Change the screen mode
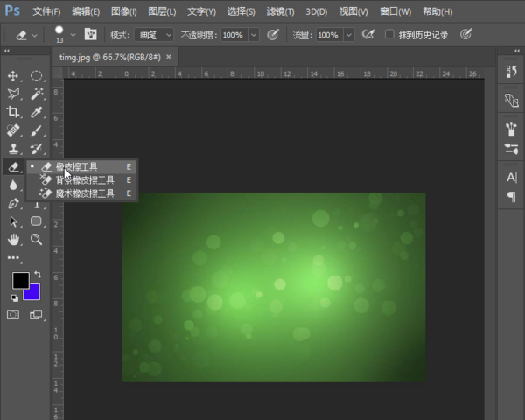 pyautogui.click(x=36, y=315)
